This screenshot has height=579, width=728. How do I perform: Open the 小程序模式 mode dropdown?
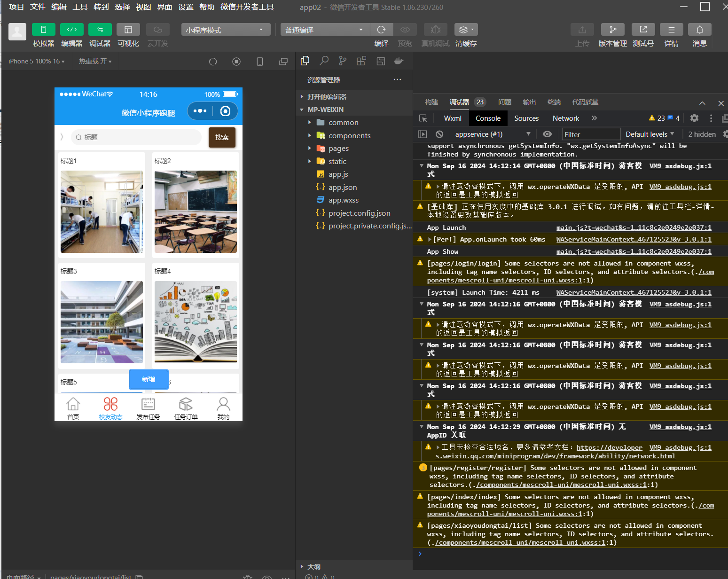(226, 30)
